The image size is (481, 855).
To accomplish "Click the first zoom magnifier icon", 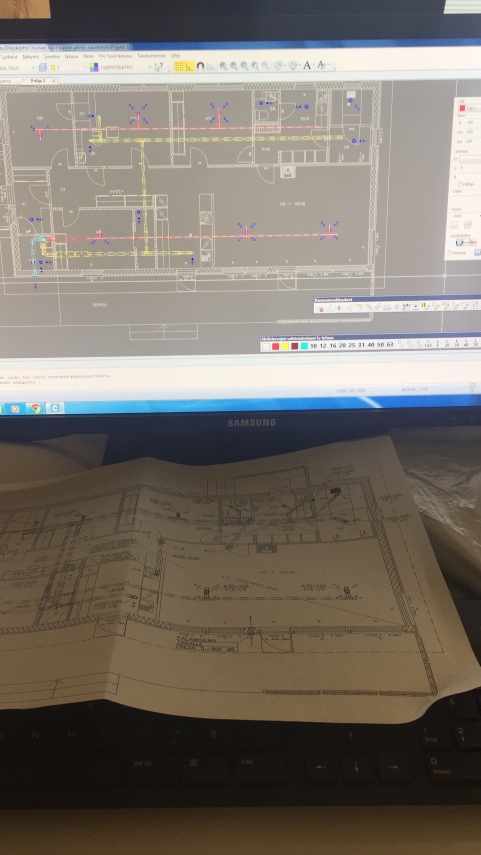I will pyautogui.click(x=223, y=66).
